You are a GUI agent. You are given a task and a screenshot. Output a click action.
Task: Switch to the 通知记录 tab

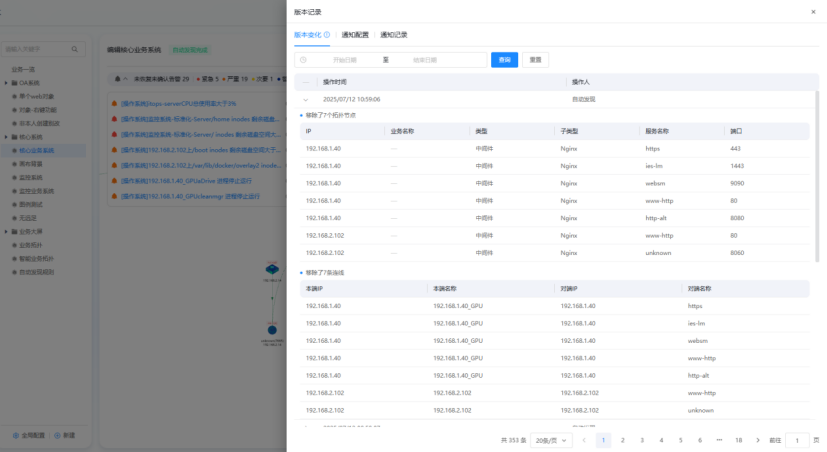tap(393, 35)
